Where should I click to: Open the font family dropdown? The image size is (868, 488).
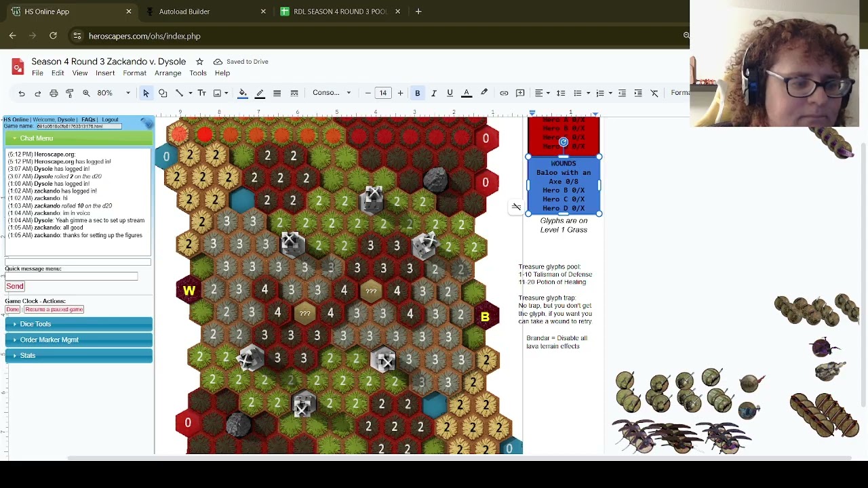pos(332,93)
